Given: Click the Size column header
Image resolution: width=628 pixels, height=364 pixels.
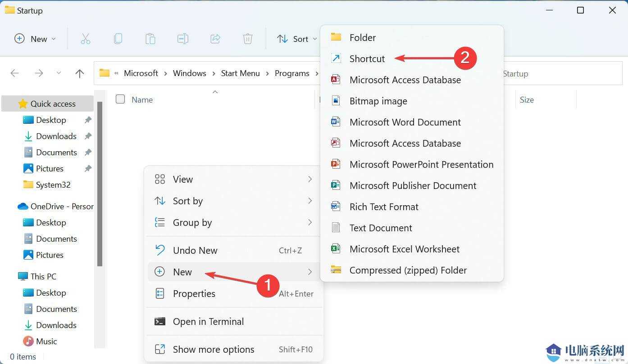Looking at the screenshot, I should pos(527,100).
